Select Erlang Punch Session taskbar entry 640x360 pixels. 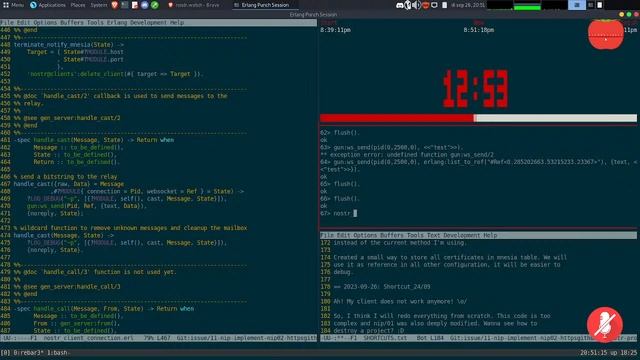[x=264, y=5]
